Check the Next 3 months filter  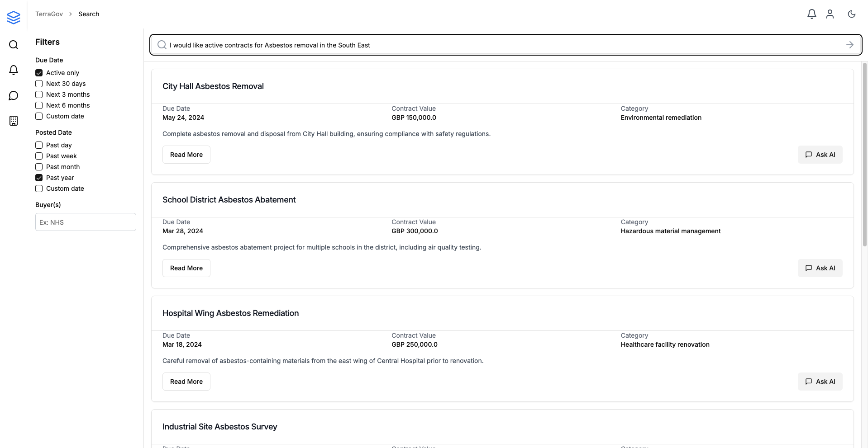pos(39,94)
